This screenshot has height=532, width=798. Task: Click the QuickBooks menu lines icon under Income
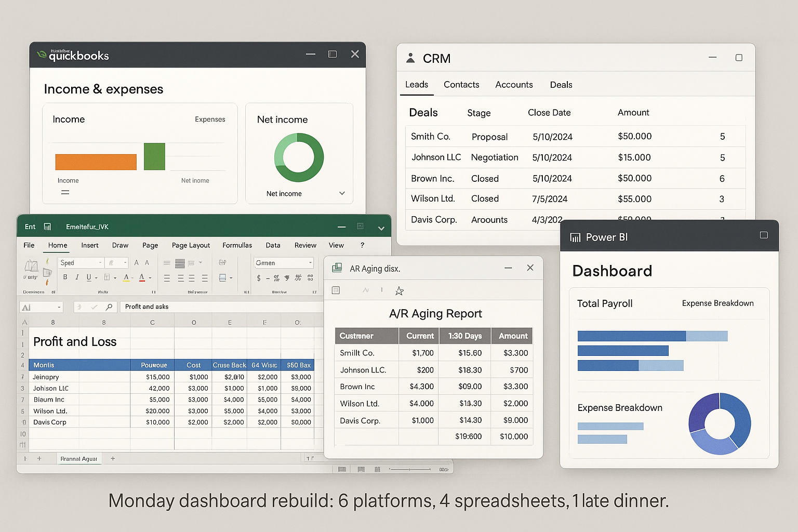point(65,192)
